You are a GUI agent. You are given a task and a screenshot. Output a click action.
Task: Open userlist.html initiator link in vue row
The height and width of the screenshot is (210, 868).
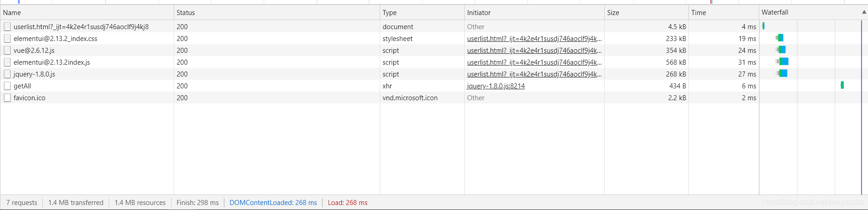534,51
